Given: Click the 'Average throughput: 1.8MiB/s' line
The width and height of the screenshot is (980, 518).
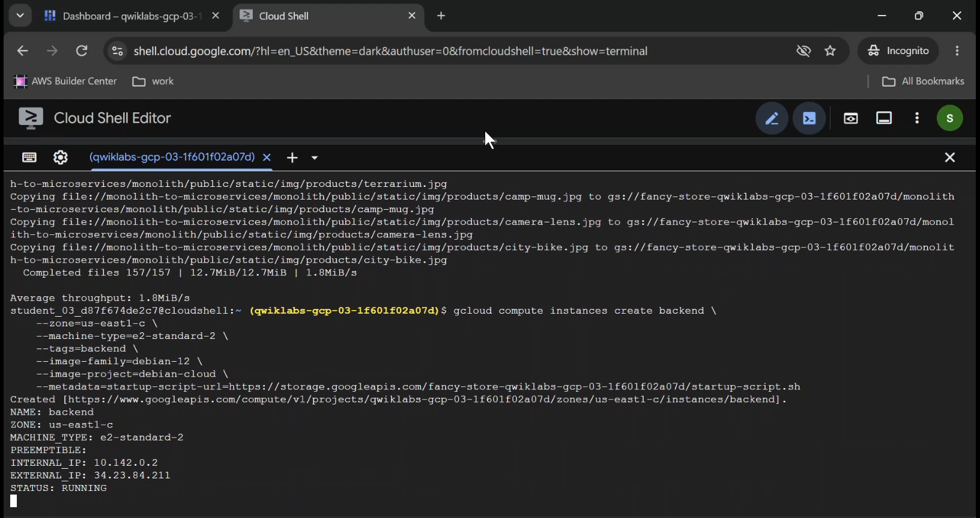Looking at the screenshot, I should [x=100, y=299].
